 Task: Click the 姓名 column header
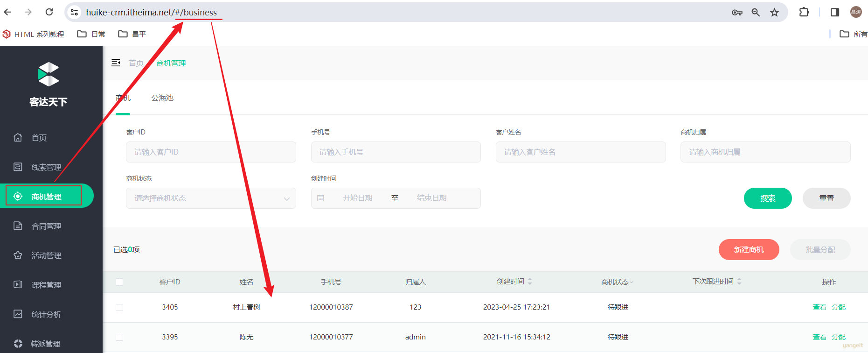[246, 282]
